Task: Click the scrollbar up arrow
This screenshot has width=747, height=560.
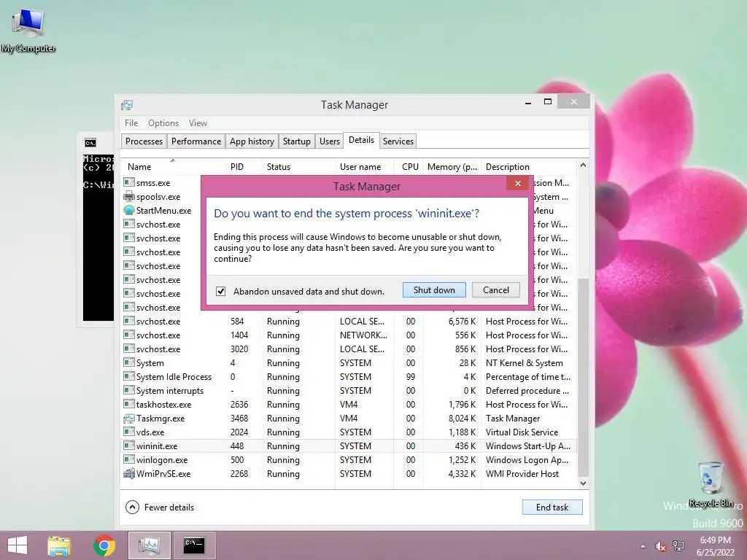Action: click(583, 166)
